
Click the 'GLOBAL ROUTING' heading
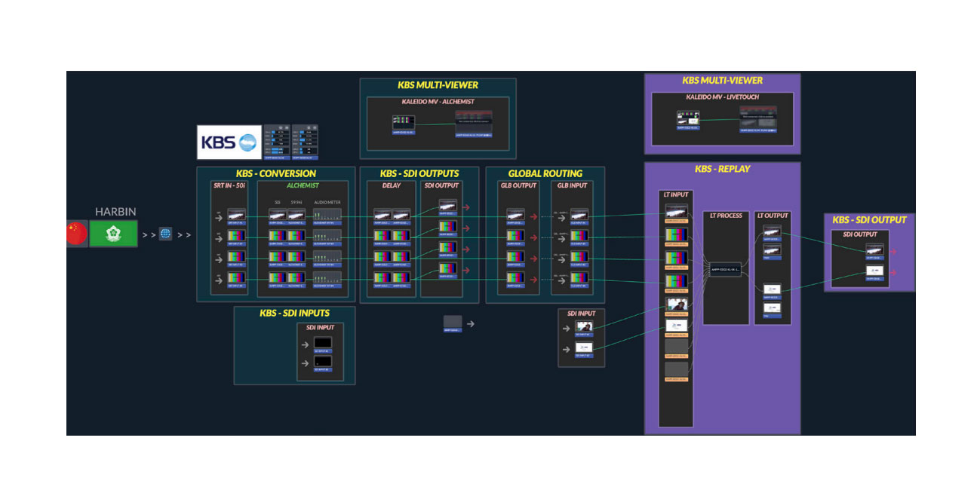click(x=545, y=173)
